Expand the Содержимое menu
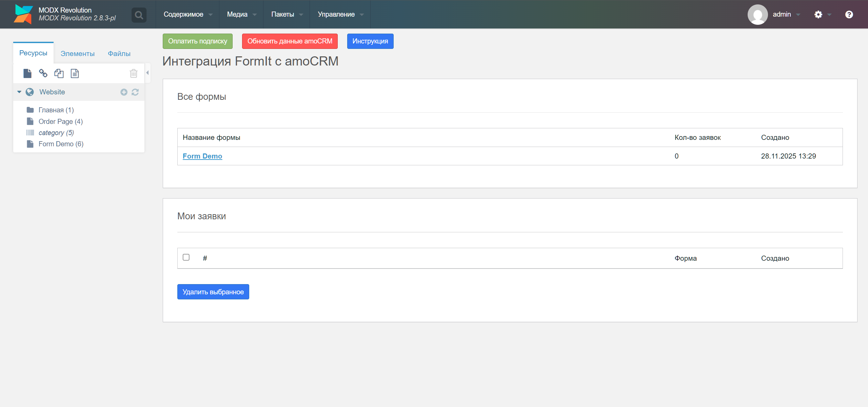The width and height of the screenshot is (868, 407). [x=188, y=14]
